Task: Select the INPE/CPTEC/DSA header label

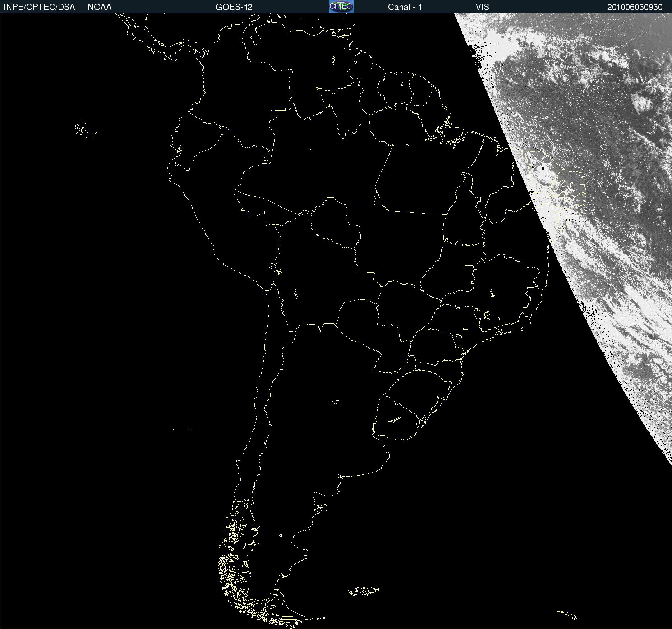Action: (39, 7)
